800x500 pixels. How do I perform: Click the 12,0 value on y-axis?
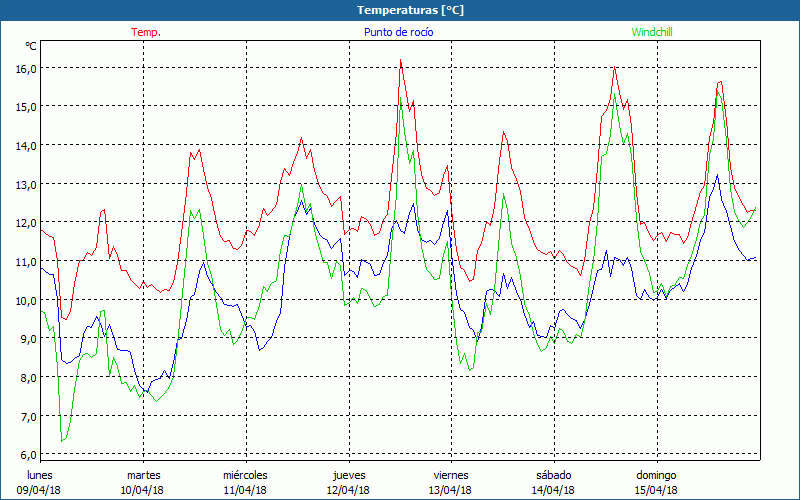[x=25, y=223]
